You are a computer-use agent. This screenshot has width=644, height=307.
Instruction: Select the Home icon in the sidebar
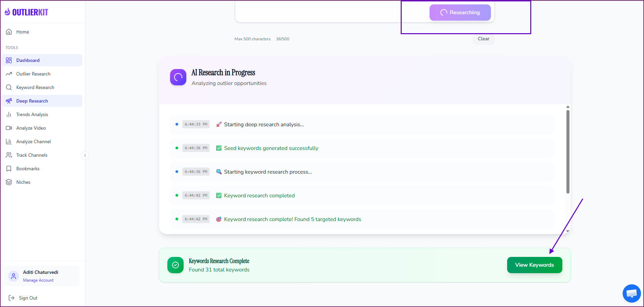pos(9,31)
